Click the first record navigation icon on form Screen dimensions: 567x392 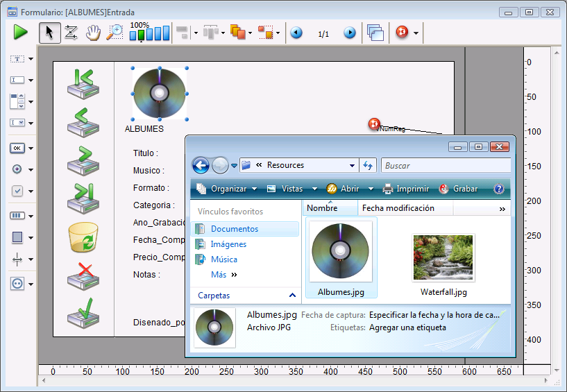coord(83,83)
